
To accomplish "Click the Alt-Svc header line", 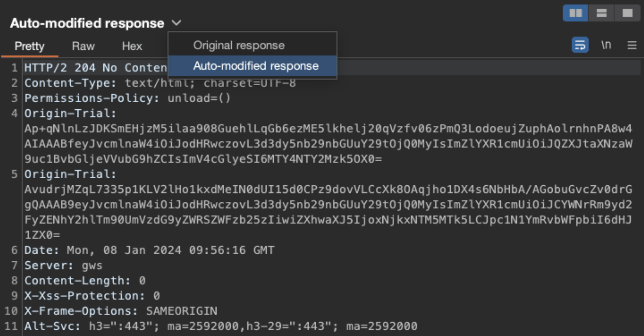I will tap(220, 326).
